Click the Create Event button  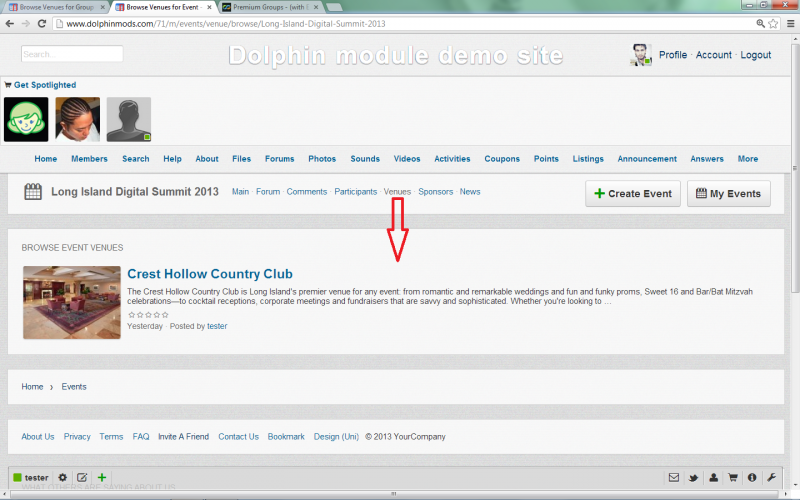633,193
